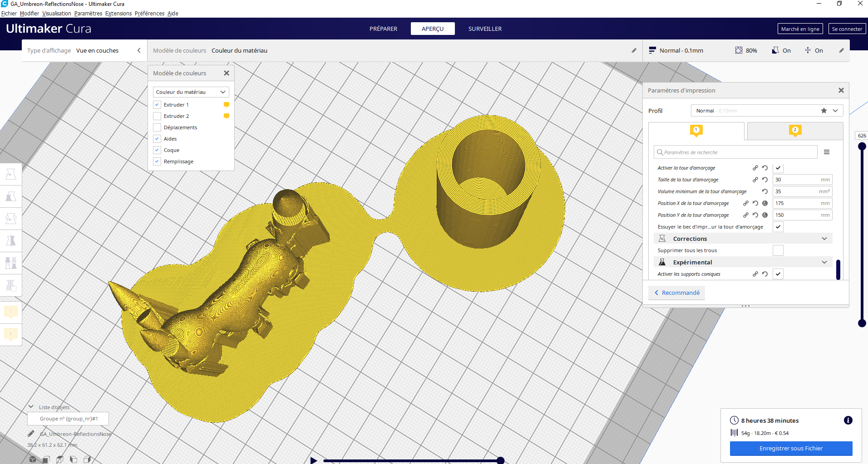This screenshot has height=464, width=868.
Task: Select extruder 1 button in left toolbar
Action: point(11,312)
